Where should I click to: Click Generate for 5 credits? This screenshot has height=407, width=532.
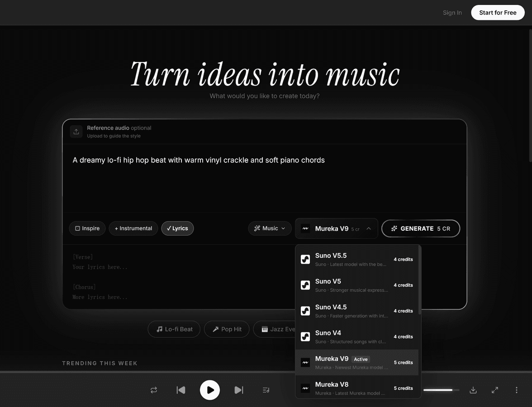coord(421,229)
